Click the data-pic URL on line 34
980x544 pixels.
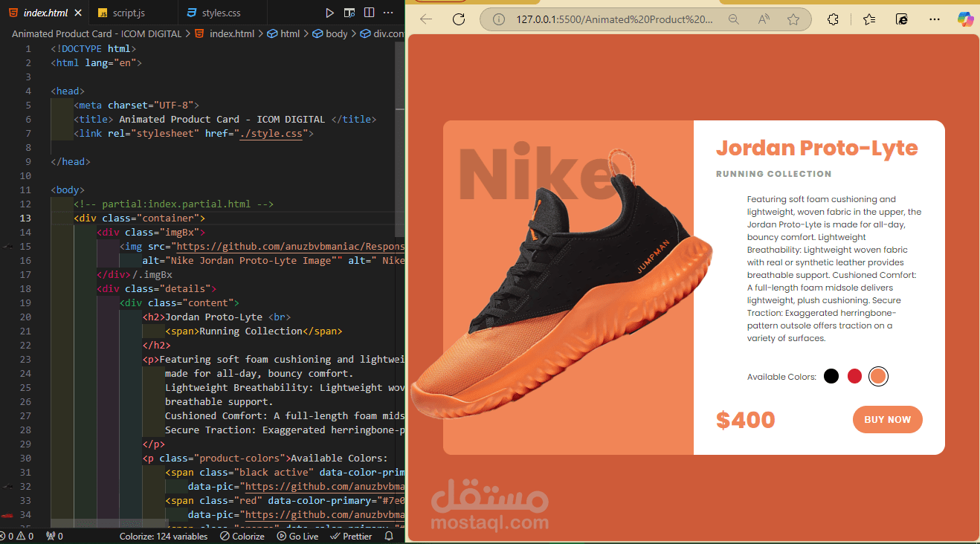[x=325, y=515]
